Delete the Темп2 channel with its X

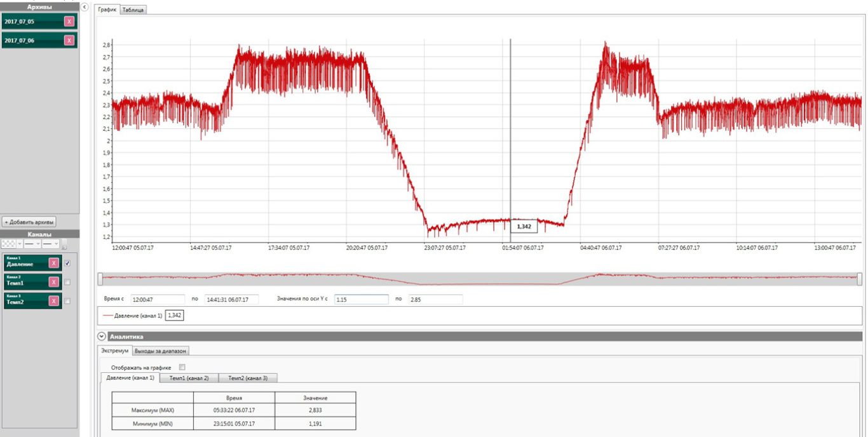pos(53,301)
